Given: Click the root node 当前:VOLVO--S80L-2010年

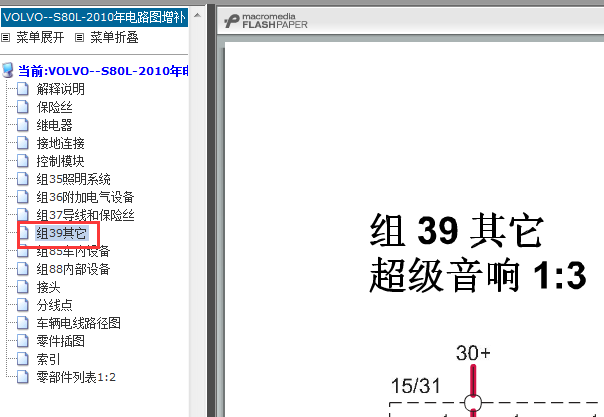Looking at the screenshot, I should click(x=103, y=71).
